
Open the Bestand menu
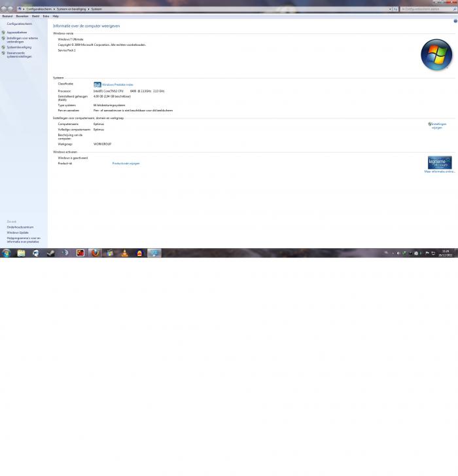[7, 16]
